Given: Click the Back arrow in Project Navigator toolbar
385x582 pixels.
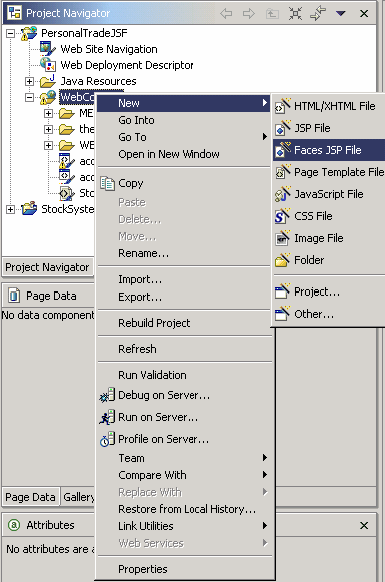Looking at the screenshot, I should coord(226,14).
